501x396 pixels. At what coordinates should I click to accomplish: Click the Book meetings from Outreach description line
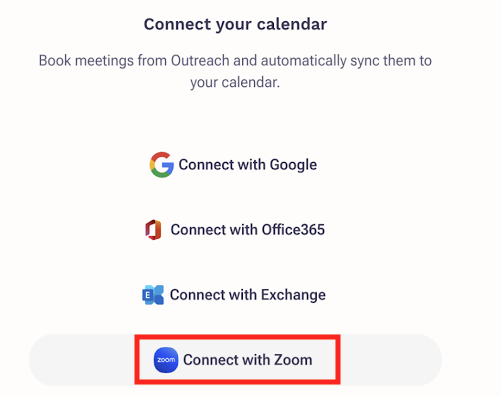(x=235, y=61)
